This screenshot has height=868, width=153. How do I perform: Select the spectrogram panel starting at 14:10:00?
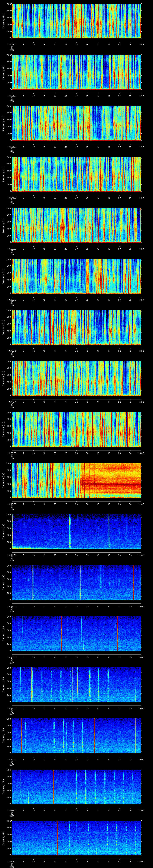pos(77,480)
